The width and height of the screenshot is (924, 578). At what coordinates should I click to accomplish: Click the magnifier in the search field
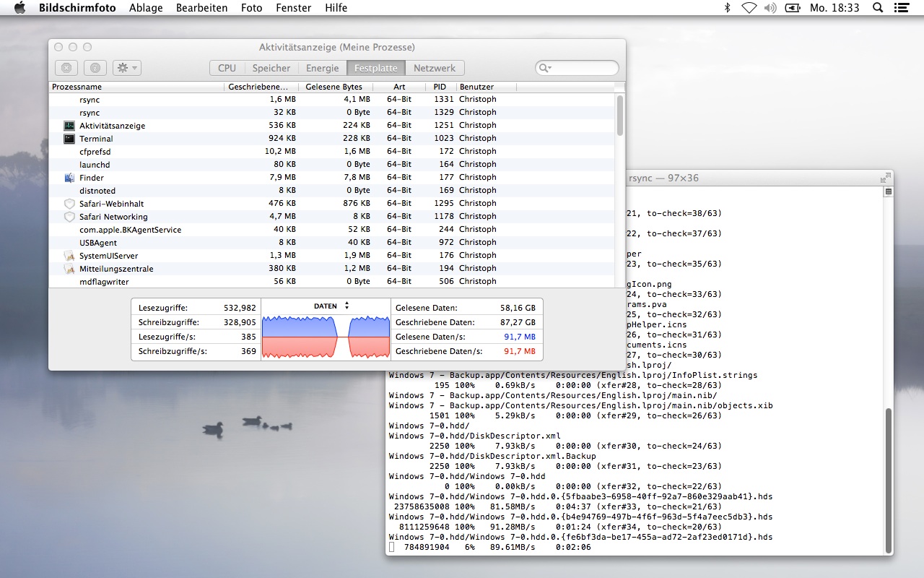point(544,68)
